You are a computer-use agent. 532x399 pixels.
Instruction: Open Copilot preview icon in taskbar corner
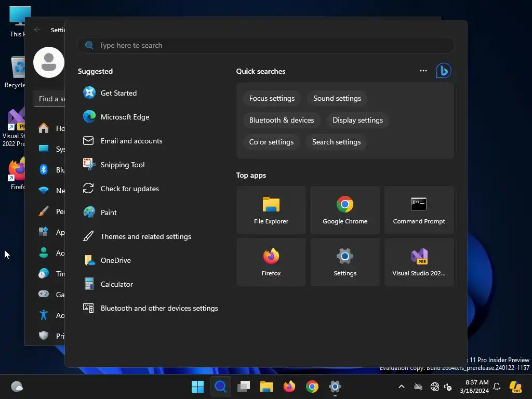pyautogui.click(x=516, y=387)
